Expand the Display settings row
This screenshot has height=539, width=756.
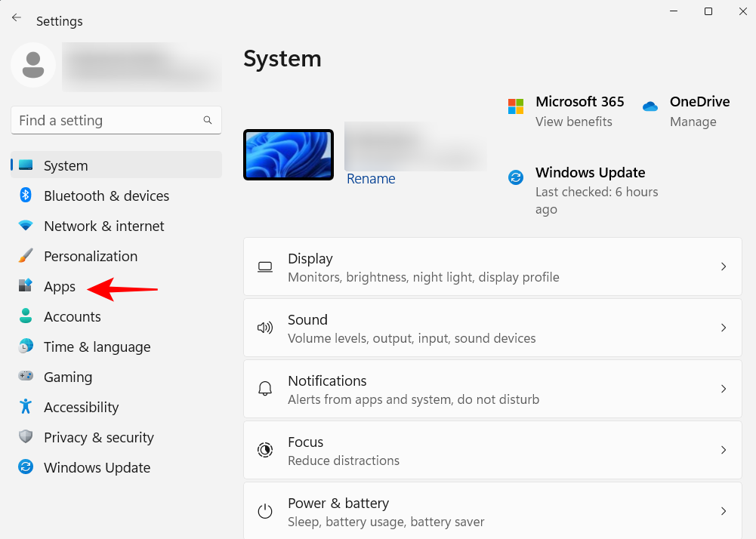tap(492, 266)
